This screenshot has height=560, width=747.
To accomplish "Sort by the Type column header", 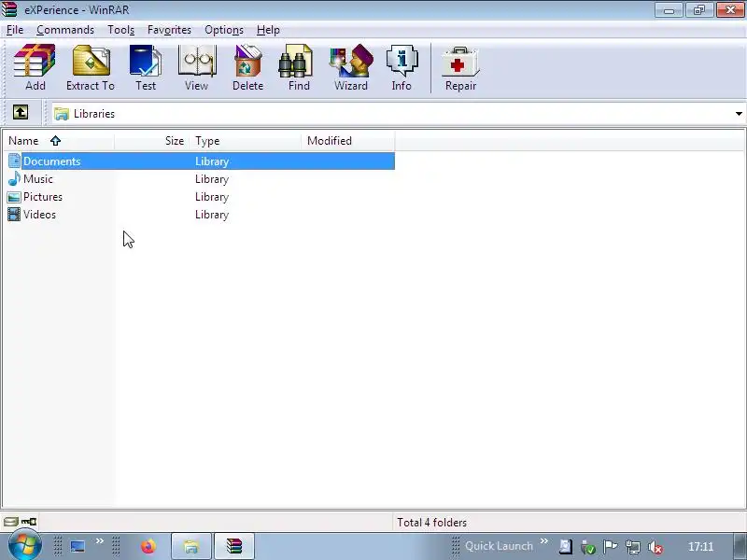I will click(246, 141).
